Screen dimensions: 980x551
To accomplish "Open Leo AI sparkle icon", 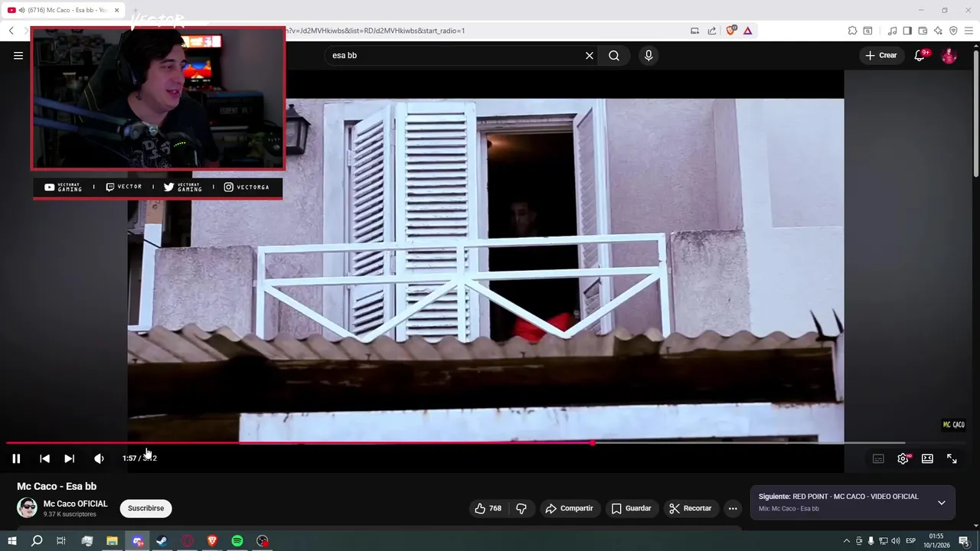I will 938,31.
